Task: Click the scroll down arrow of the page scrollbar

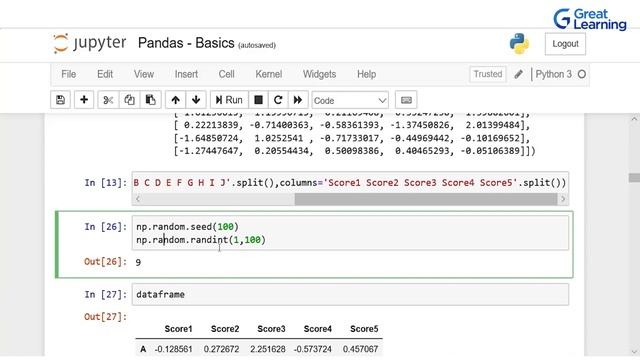Action: (634, 351)
